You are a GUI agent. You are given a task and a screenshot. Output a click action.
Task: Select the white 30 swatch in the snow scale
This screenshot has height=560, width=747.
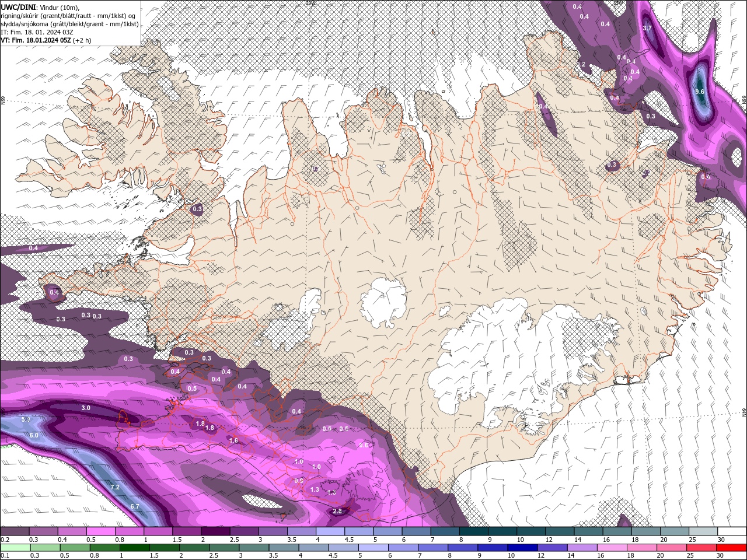point(732,531)
